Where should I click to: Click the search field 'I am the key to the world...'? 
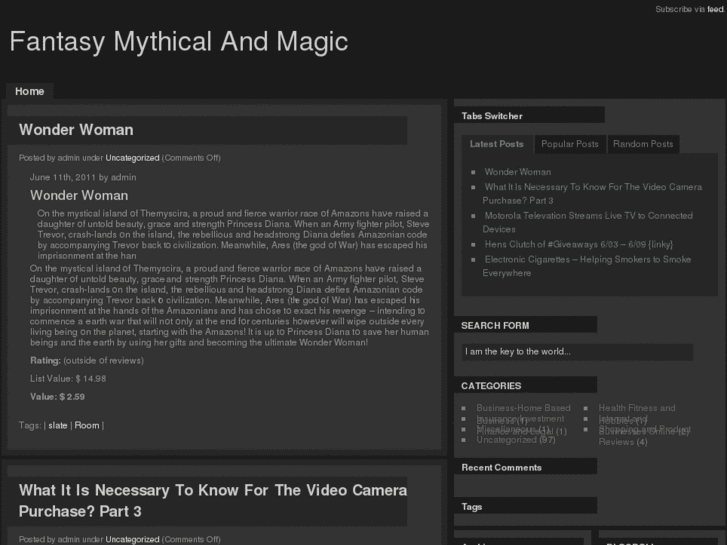click(x=577, y=352)
